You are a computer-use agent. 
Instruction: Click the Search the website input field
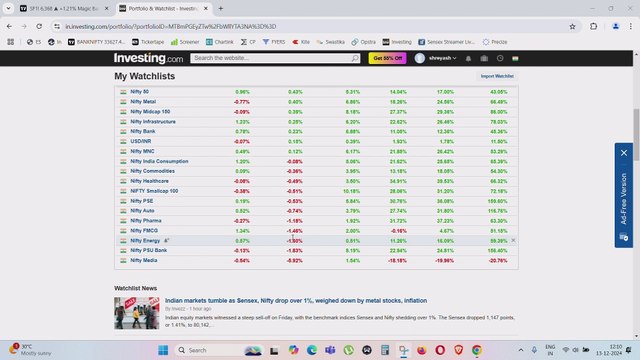271,58
